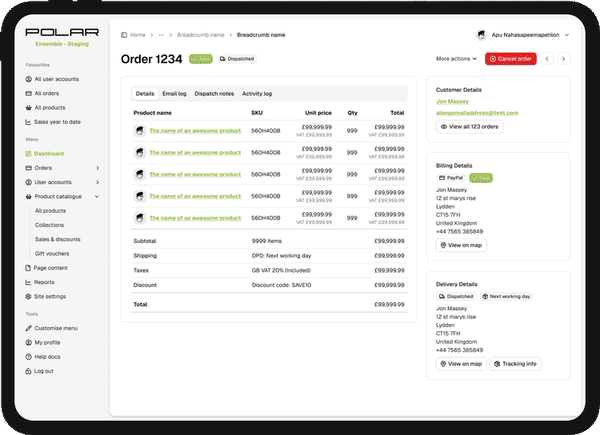Switch to the Details tab
Screen dimensions: 600x435
145,94
